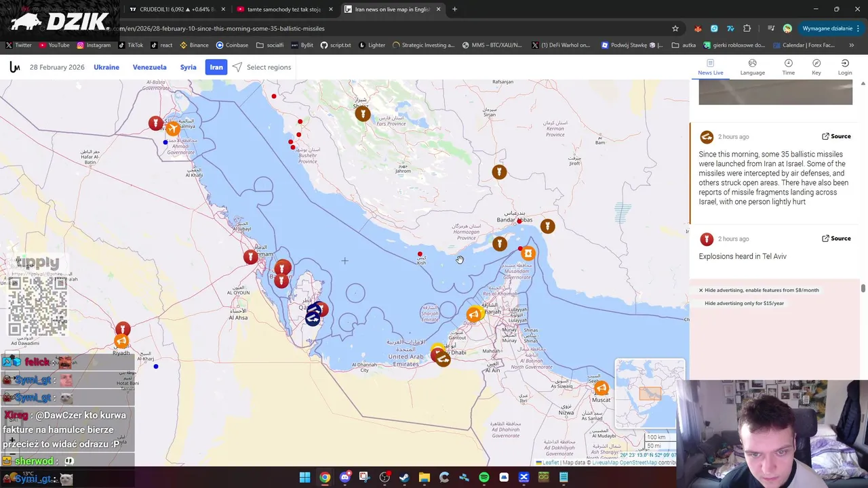868x488 pixels.
Task: Open the script.txt GitHub bookmark
Action: point(336,45)
